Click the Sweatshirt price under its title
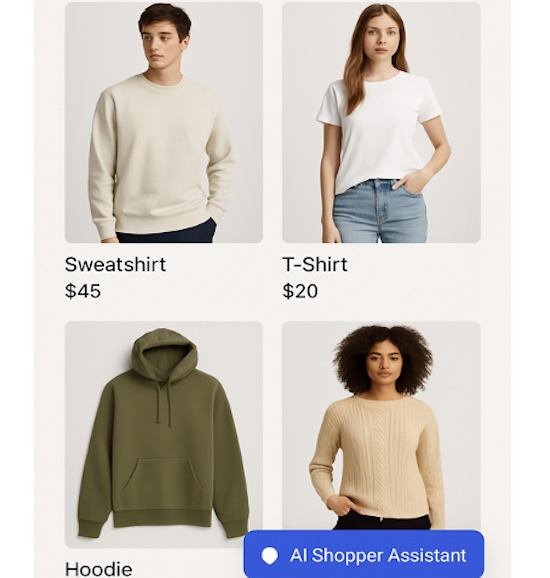Screen dimensions: 550x578 (x=83, y=291)
